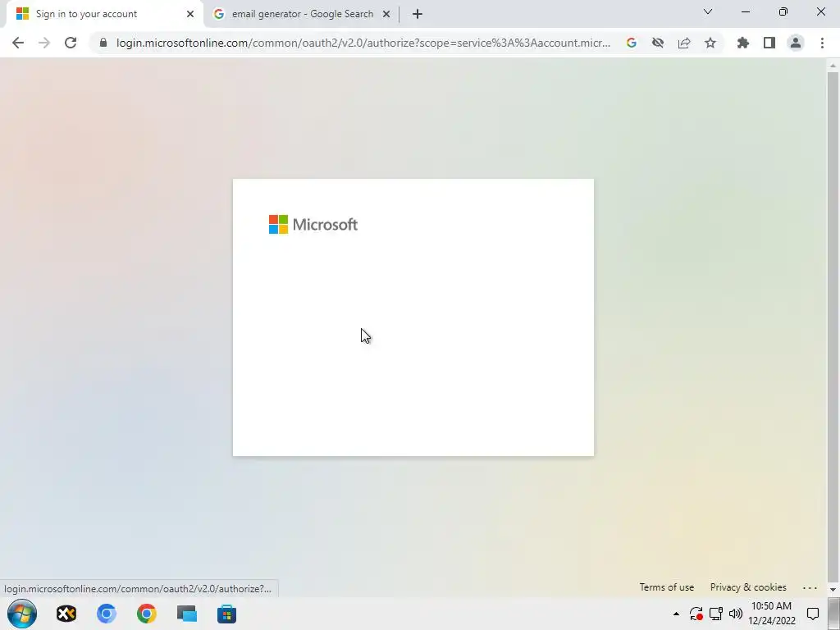
Task: Open the Privacy & cookies link
Action: click(748, 587)
